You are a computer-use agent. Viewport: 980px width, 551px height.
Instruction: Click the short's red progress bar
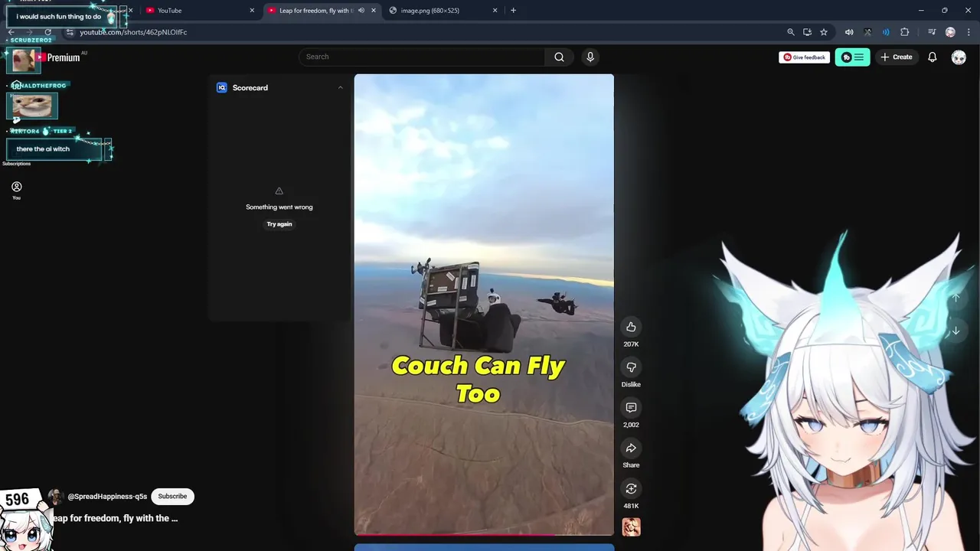click(x=484, y=534)
